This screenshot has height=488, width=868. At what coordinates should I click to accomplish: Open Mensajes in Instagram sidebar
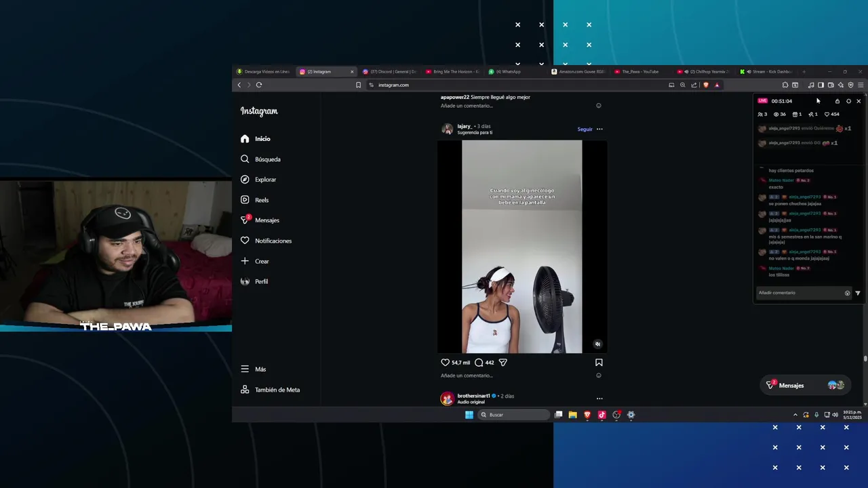(x=260, y=220)
